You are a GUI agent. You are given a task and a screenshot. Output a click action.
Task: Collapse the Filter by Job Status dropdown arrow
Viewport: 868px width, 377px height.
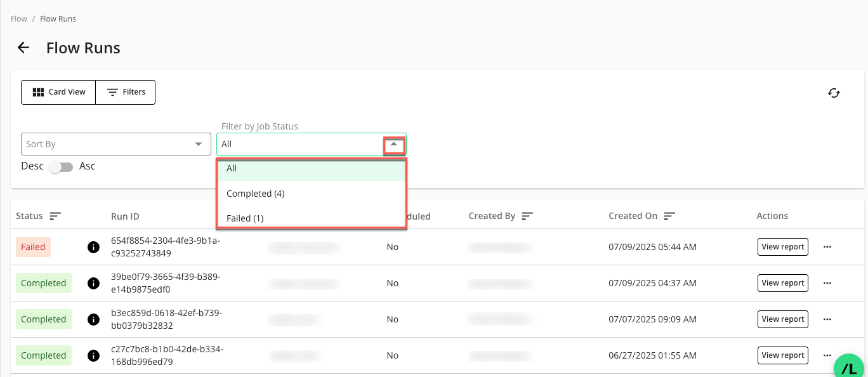coord(394,145)
